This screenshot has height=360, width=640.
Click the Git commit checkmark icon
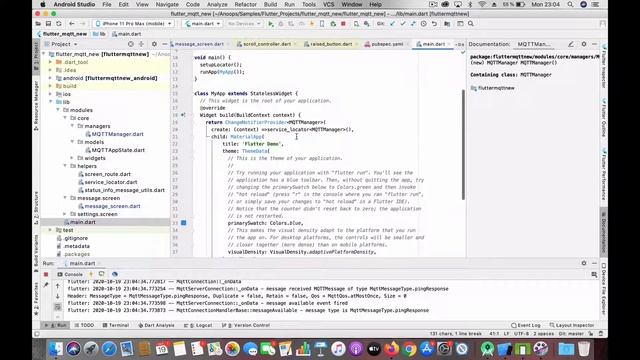[403, 24]
